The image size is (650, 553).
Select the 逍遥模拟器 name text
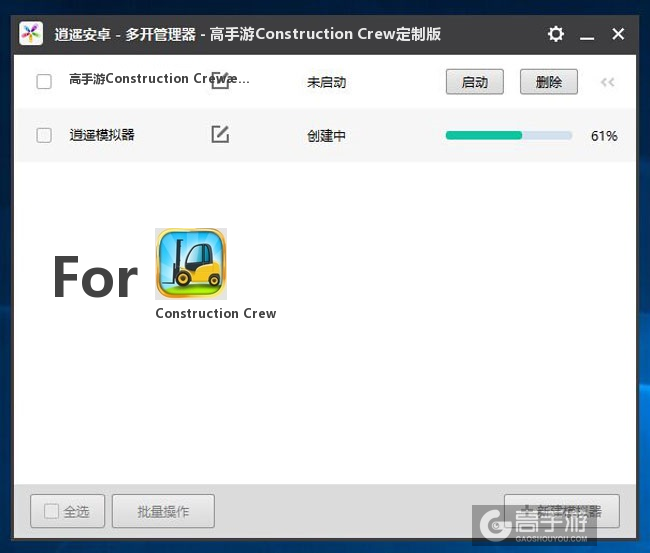pyautogui.click(x=102, y=135)
